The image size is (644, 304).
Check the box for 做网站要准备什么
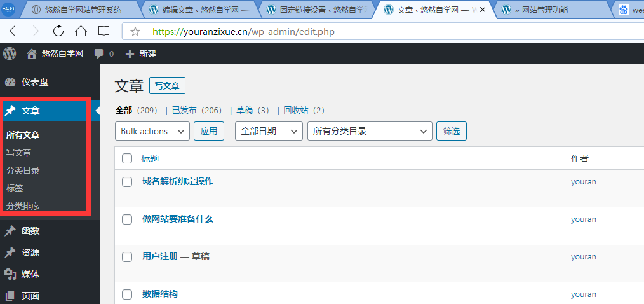(x=127, y=219)
